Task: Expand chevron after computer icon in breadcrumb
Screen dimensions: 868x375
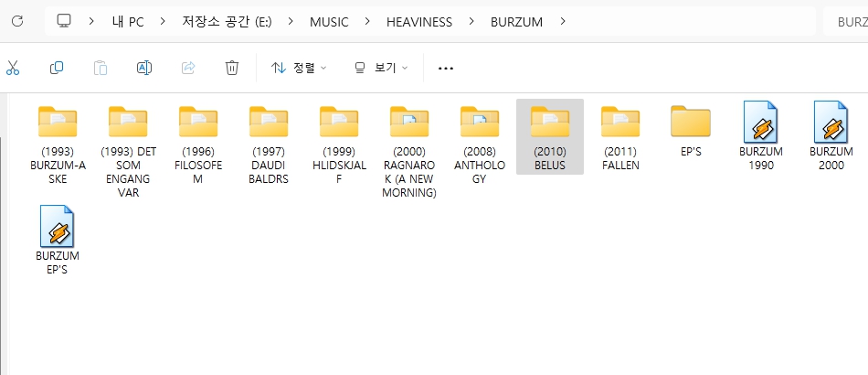Action: (91, 22)
